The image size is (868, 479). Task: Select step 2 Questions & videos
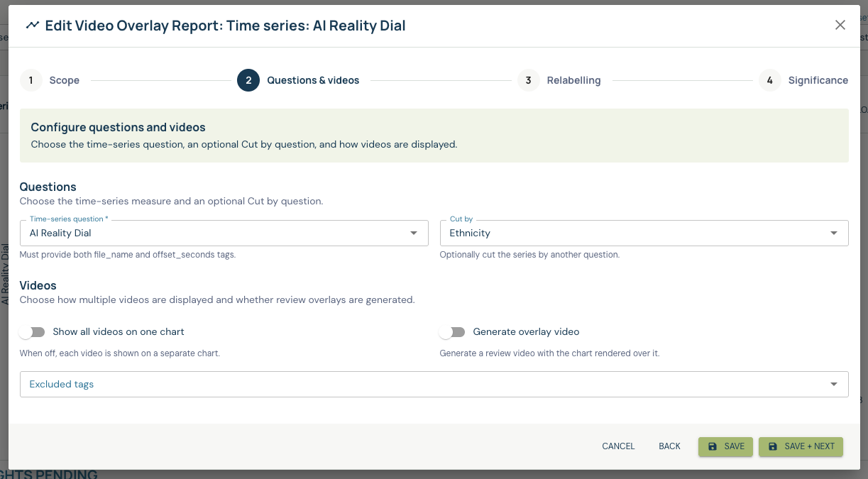click(298, 80)
